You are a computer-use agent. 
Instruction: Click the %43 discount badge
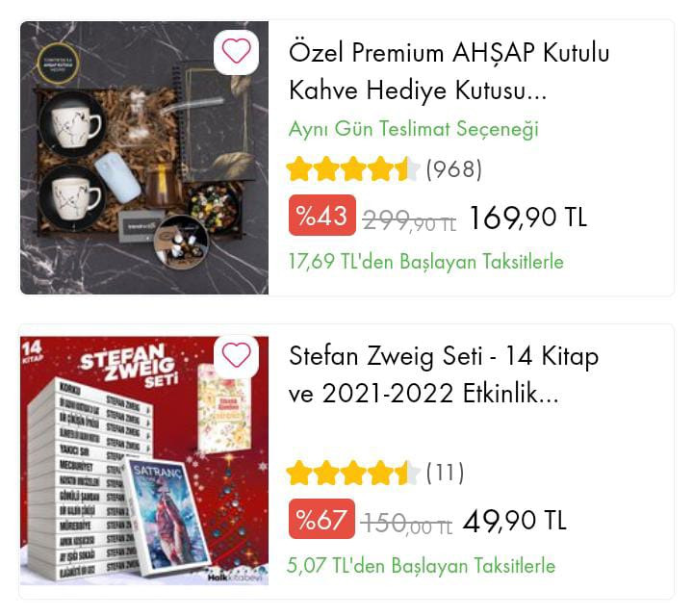tap(322, 216)
